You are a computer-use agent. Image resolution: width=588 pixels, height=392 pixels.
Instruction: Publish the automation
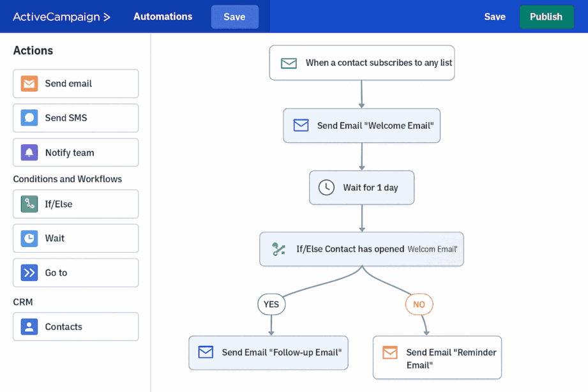pyautogui.click(x=547, y=17)
